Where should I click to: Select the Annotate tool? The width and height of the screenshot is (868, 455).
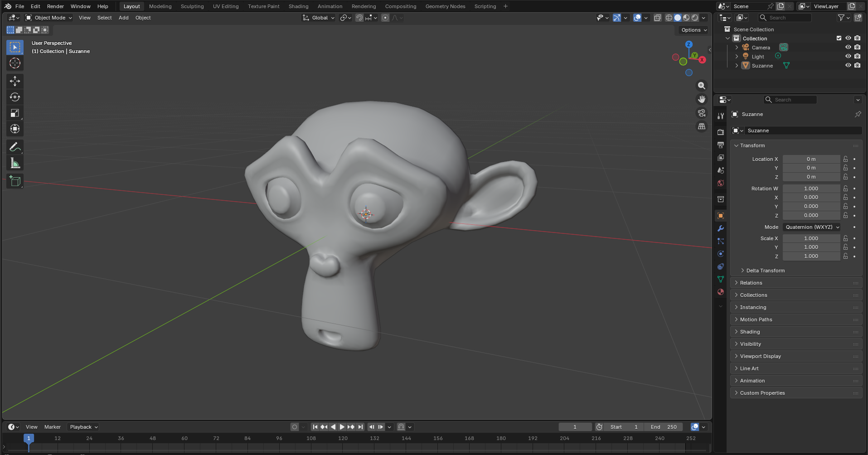tap(15, 147)
